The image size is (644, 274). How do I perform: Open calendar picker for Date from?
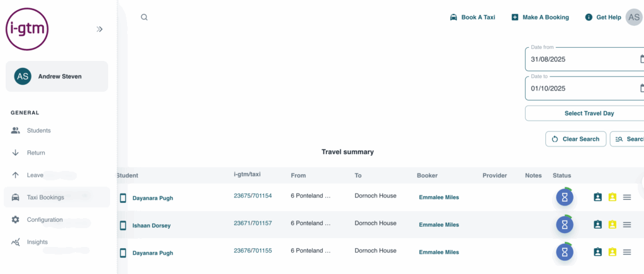click(642, 59)
